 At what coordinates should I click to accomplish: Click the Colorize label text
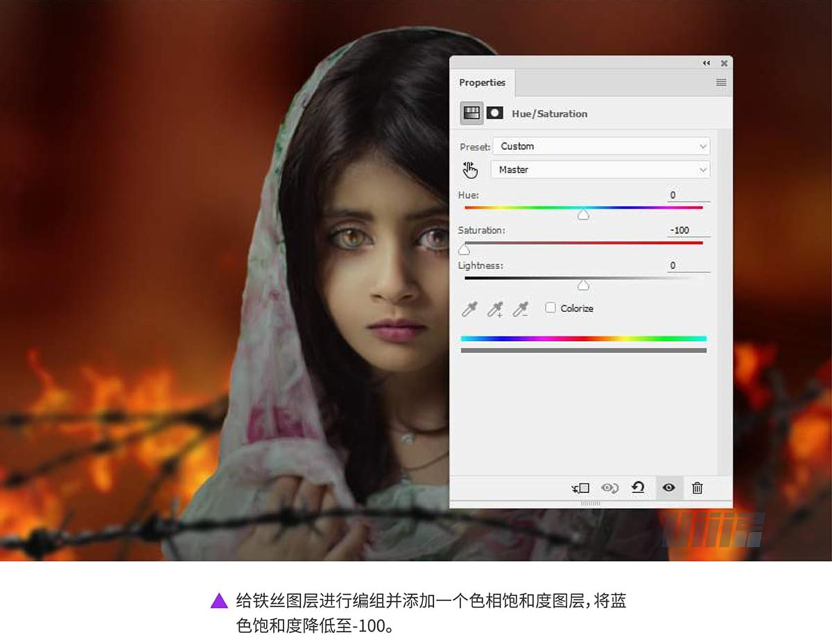tap(577, 308)
